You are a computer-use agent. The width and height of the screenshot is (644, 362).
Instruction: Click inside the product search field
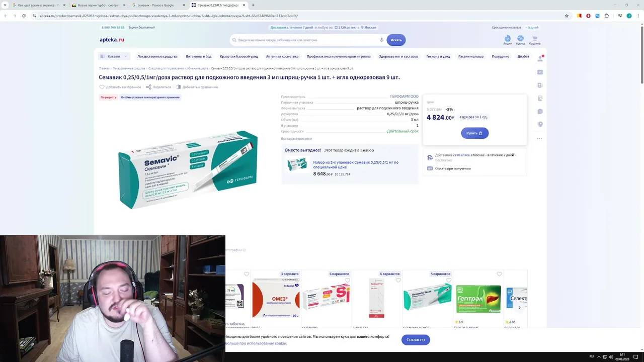(307, 40)
